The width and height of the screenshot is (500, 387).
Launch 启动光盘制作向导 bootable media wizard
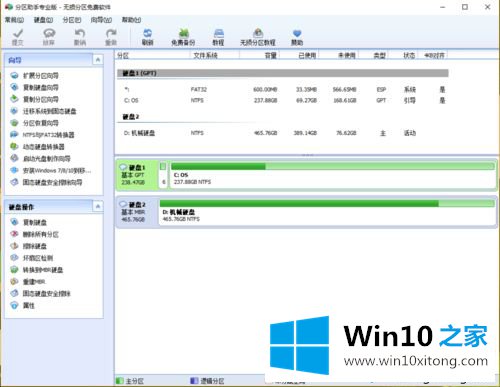click(x=40, y=158)
